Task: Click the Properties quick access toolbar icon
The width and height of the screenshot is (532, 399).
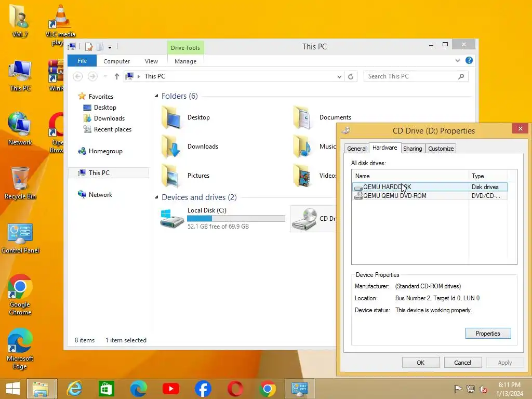Action: point(89,46)
